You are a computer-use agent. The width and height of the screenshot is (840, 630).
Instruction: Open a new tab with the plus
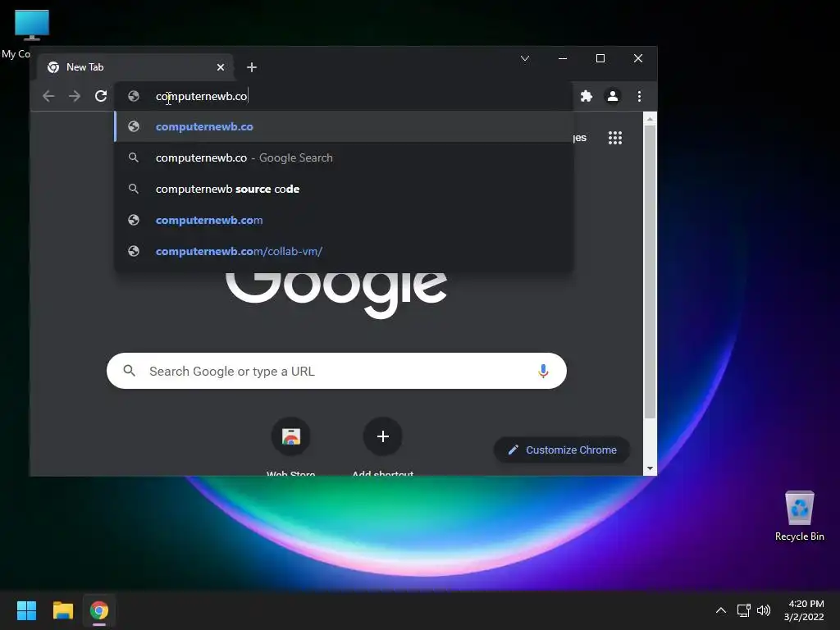pyautogui.click(x=252, y=67)
